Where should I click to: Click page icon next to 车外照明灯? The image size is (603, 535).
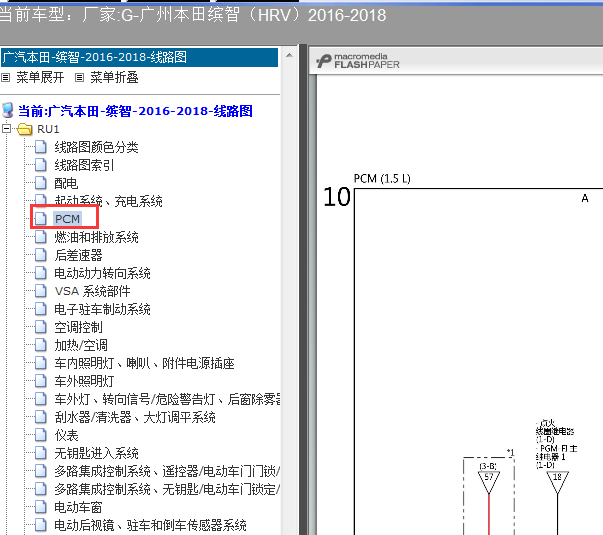coord(41,381)
